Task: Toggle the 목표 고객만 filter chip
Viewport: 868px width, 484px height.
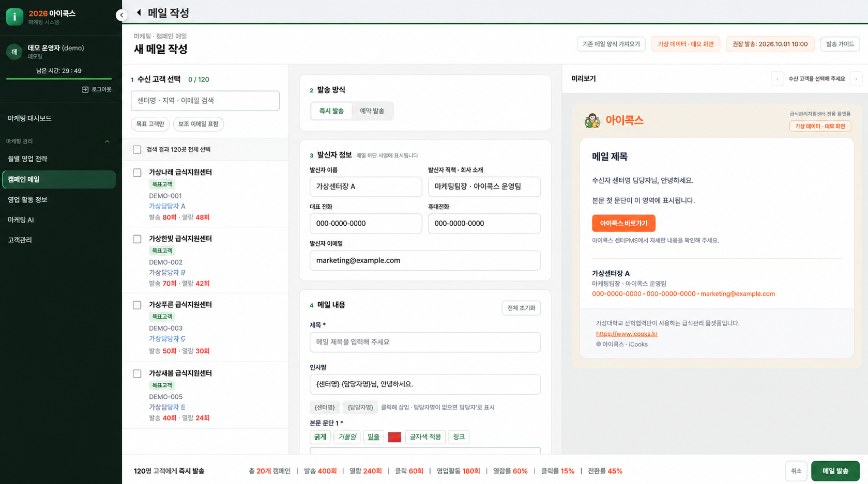Action: point(150,124)
